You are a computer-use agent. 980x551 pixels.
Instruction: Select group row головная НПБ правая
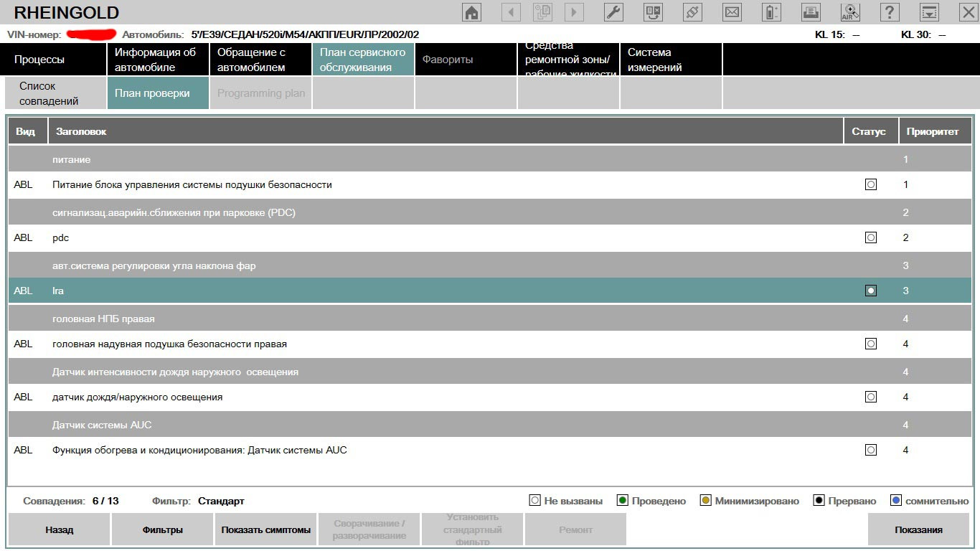[490, 319]
